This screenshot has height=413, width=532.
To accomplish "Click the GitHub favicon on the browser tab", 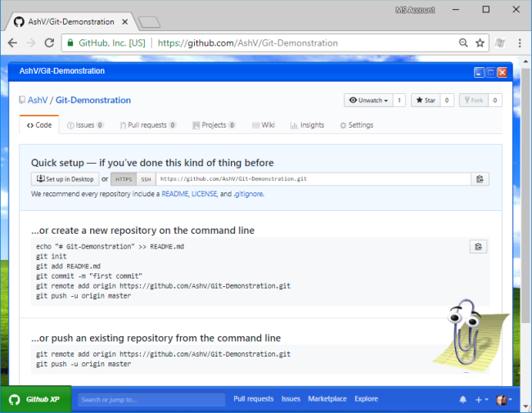I will pos(19,22).
